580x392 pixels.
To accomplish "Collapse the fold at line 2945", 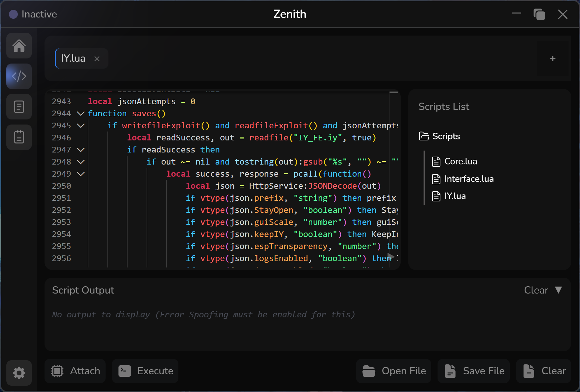I will [x=81, y=125].
